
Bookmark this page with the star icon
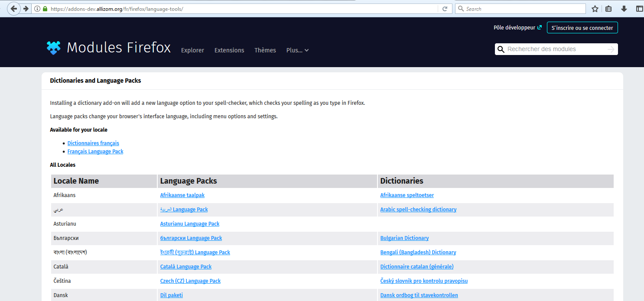(595, 9)
